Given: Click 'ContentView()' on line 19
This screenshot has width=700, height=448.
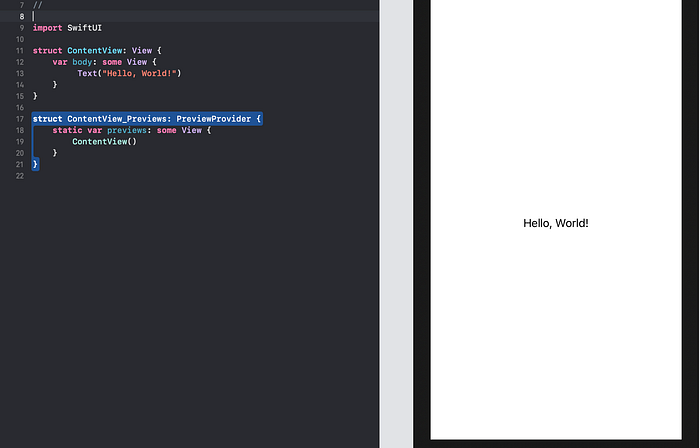Looking at the screenshot, I should 104,141.
